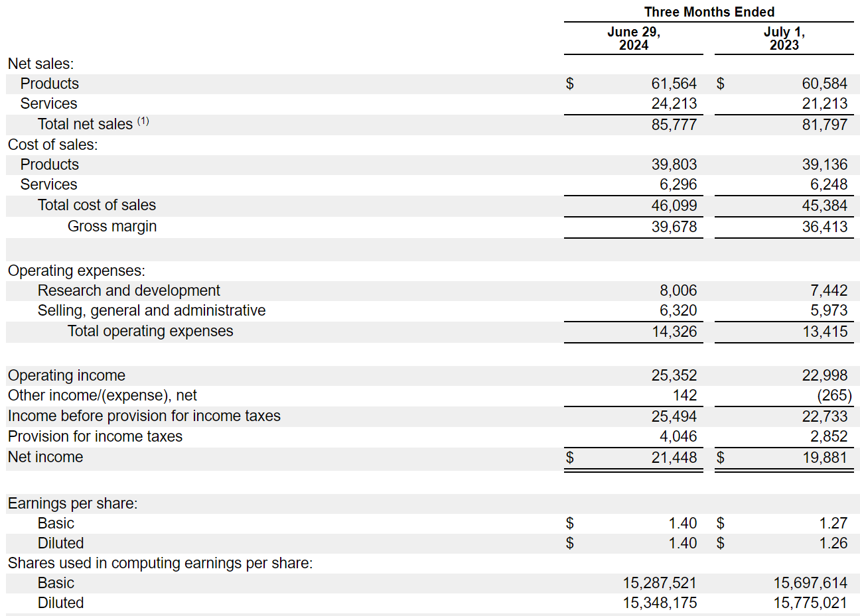Select 'Income before provision for income taxes'
The height and width of the screenshot is (616, 860).
(144, 416)
